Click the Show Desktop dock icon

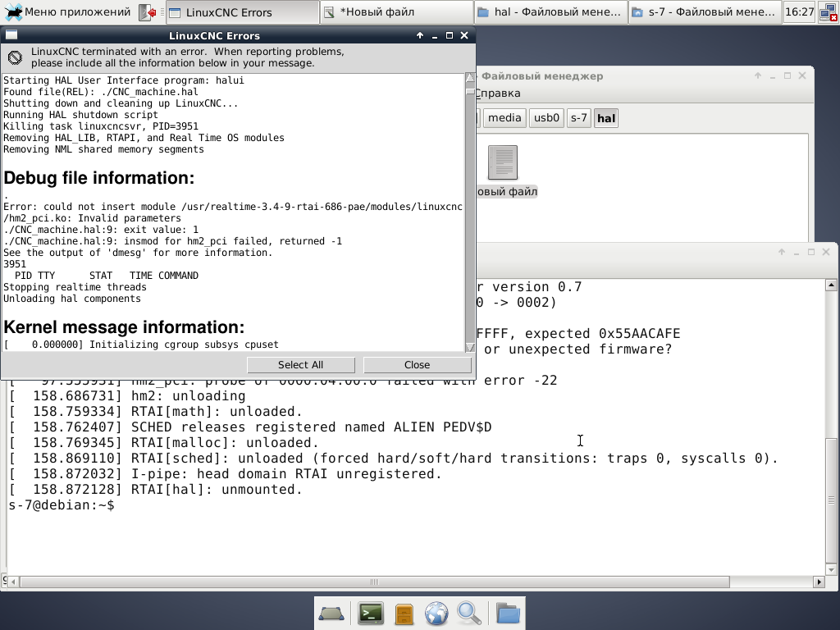[x=331, y=614]
